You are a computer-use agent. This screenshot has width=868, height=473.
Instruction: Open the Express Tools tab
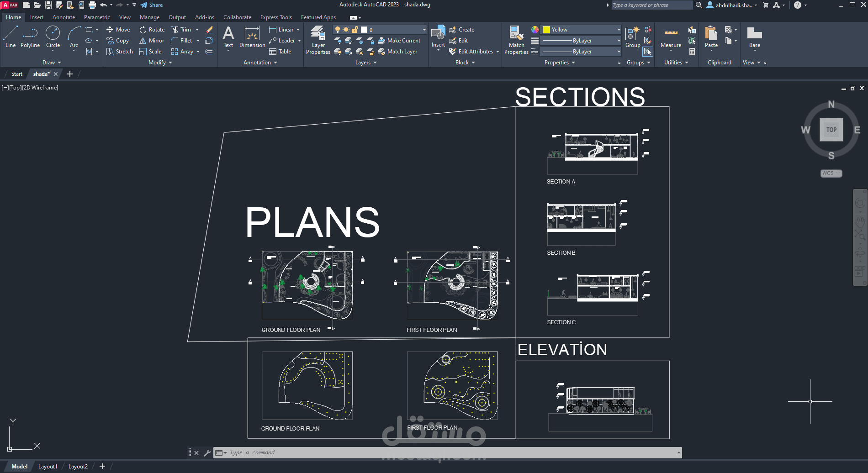click(276, 17)
